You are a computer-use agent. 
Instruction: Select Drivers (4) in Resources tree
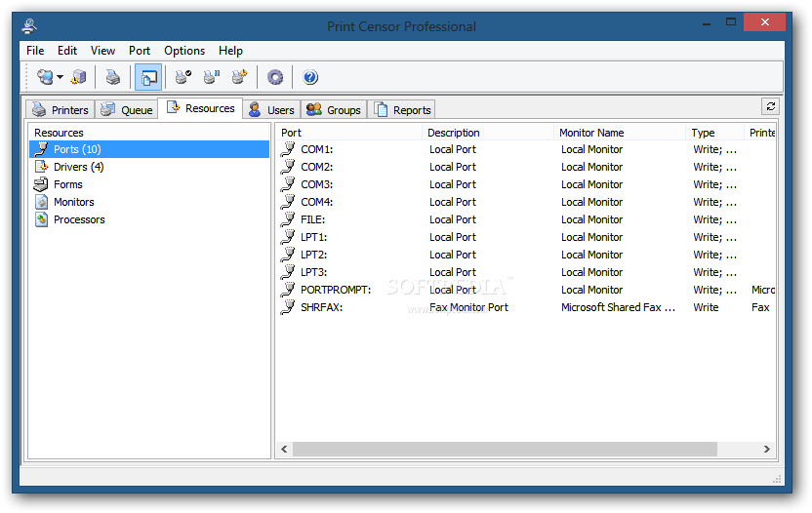coord(78,167)
